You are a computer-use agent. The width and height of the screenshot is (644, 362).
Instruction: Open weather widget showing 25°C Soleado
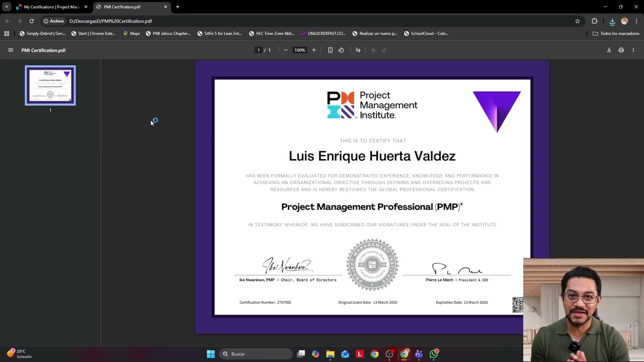(19, 354)
